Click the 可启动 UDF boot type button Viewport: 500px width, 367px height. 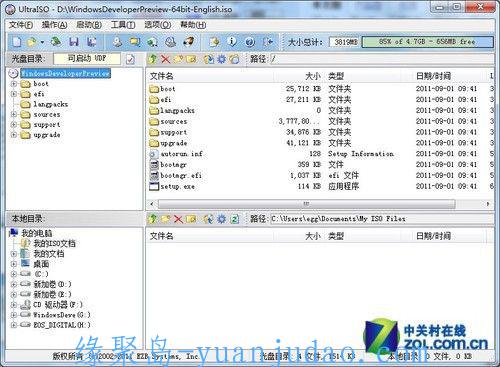[x=87, y=59]
